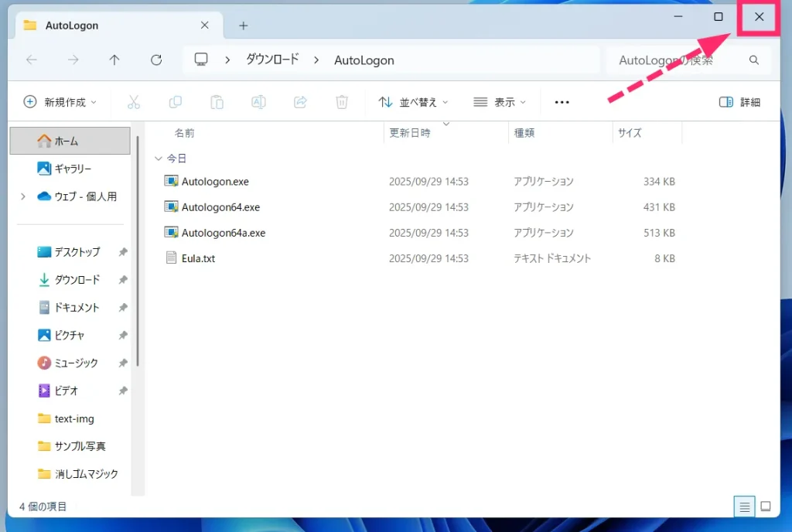Click the navigation pane scrollbar
The height and width of the screenshot is (532, 792).
pyautogui.click(x=138, y=251)
